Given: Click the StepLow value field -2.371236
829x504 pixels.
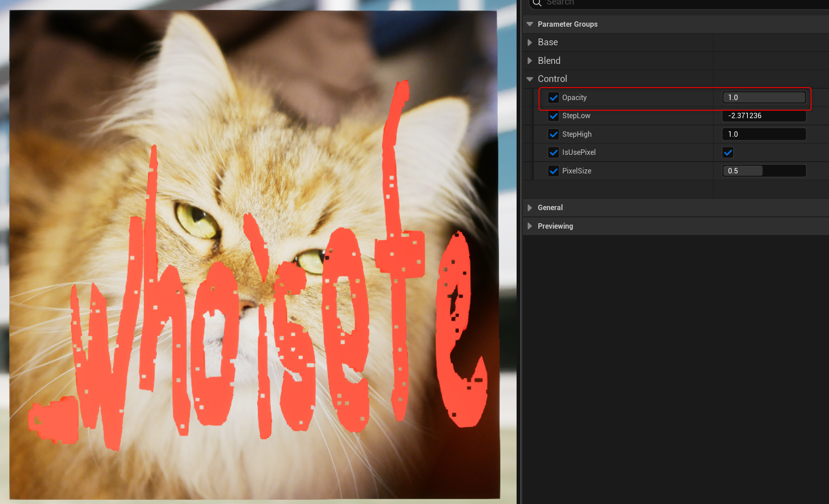Looking at the screenshot, I should coord(764,116).
